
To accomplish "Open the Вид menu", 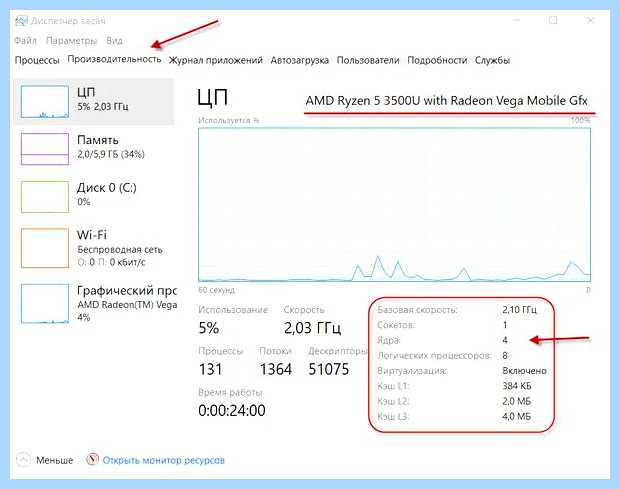I will pyautogui.click(x=114, y=41).
